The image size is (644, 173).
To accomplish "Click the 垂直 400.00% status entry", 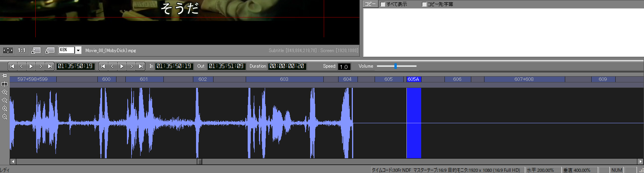I will click(x=577, y=170).
